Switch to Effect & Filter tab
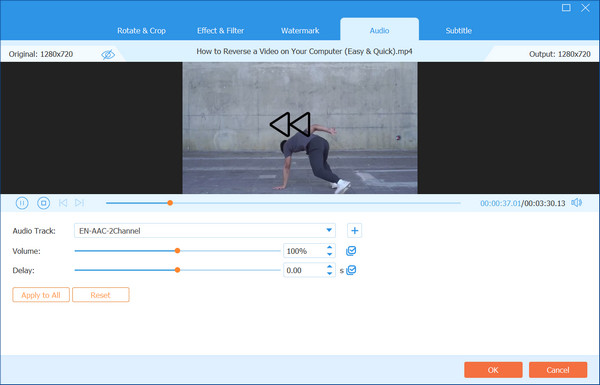Viewport: 600px width, 385px height. tap(220, 31)
